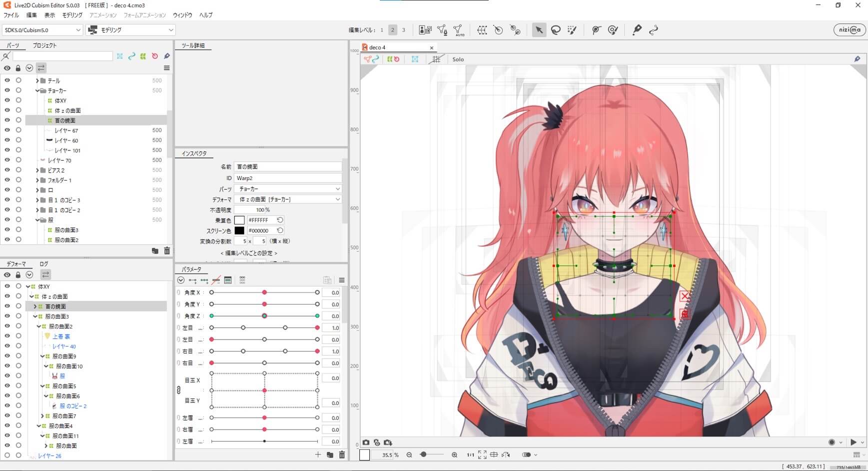Open parts panel hamburger menu
This screenshot has width=868, height=471.
(x=167, y=68)
